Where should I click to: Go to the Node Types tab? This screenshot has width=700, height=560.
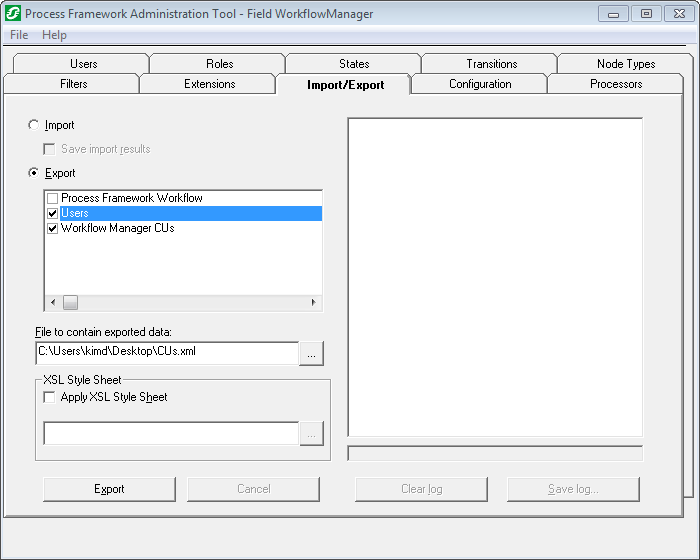point(626,64)
